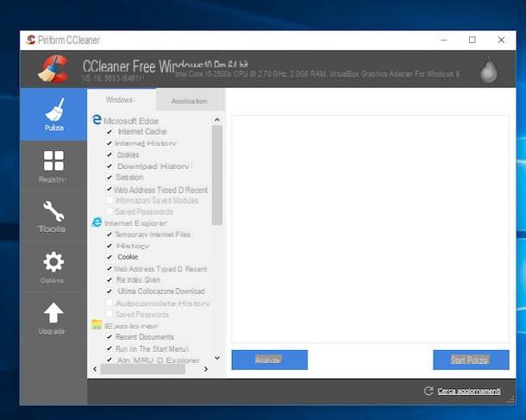This screenshot has height=420, width=526.
Task: Uncheck Temporary Internet Files
Action: pyautogui.click(x=110, y=235)
